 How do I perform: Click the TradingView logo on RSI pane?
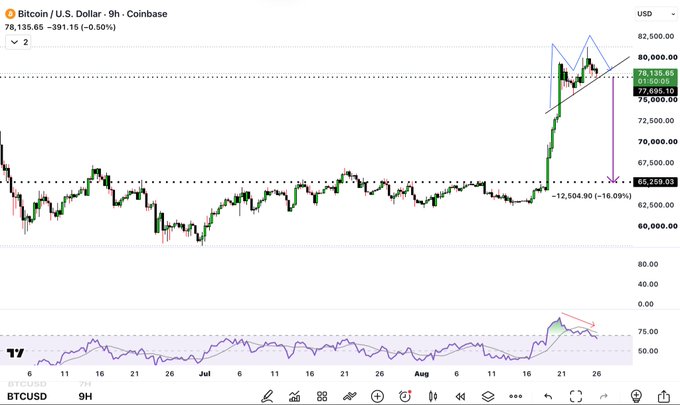click(x=15, y=353)
